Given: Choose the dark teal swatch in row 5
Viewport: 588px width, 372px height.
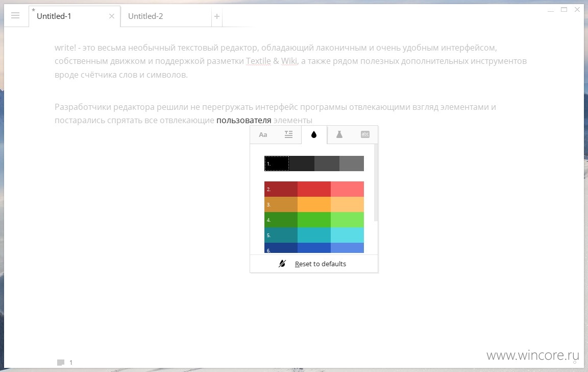Looking at the screenshot, I should (281, 235).
